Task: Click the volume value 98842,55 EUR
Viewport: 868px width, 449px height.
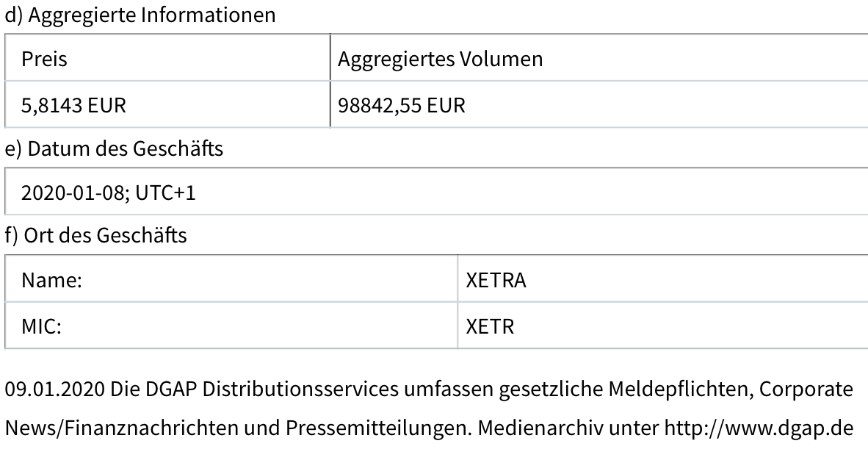Action: 402,105
